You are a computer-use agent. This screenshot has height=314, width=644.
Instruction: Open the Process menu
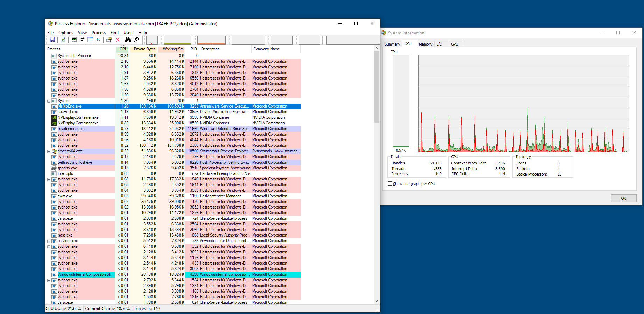[99, 33]
